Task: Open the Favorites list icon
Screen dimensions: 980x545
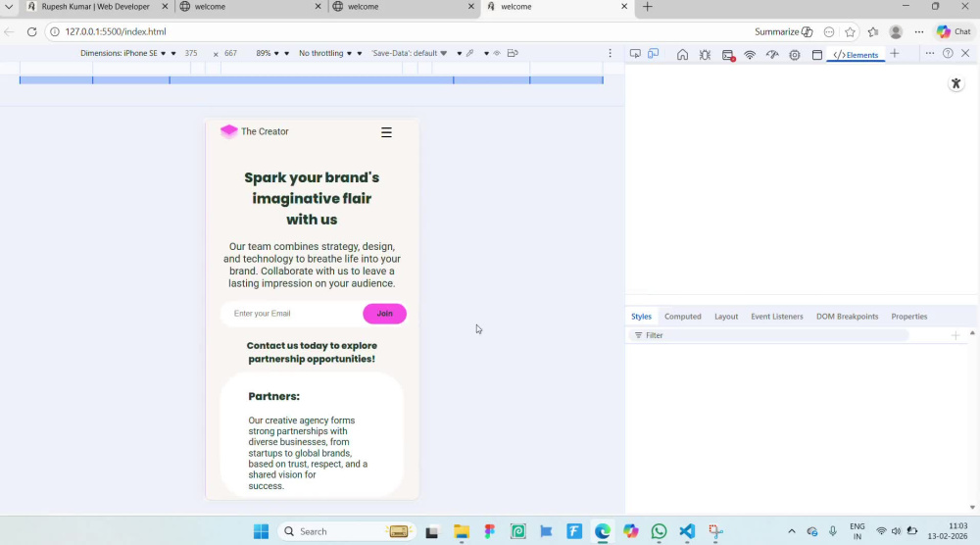Action: pyautogui.click(x=873, y=32)
